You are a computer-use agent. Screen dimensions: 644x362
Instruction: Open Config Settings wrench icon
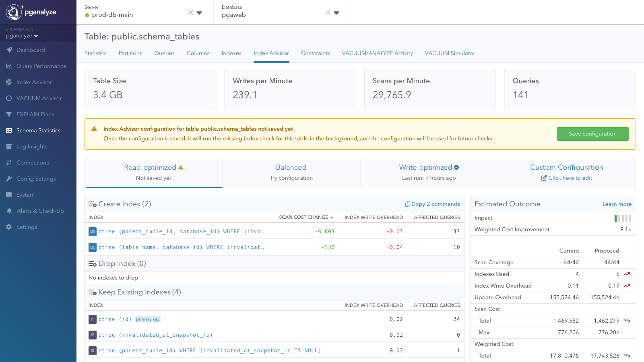(9, 179)
